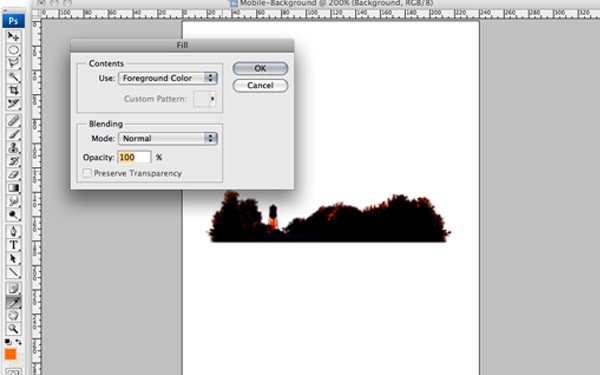Image resolution: width=600 pixels, height=375 pixels.
Task: Click the Opacity field showing 100
Action: click(134, 157)
